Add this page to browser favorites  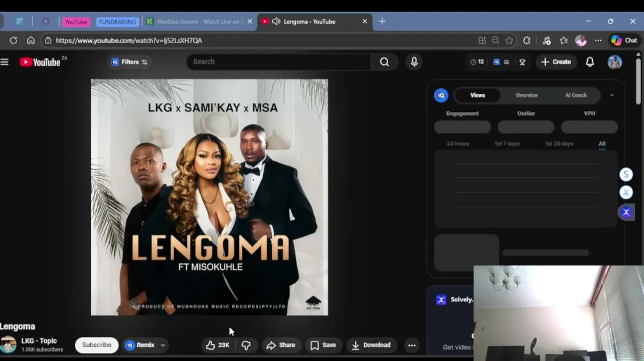point(510,41)
